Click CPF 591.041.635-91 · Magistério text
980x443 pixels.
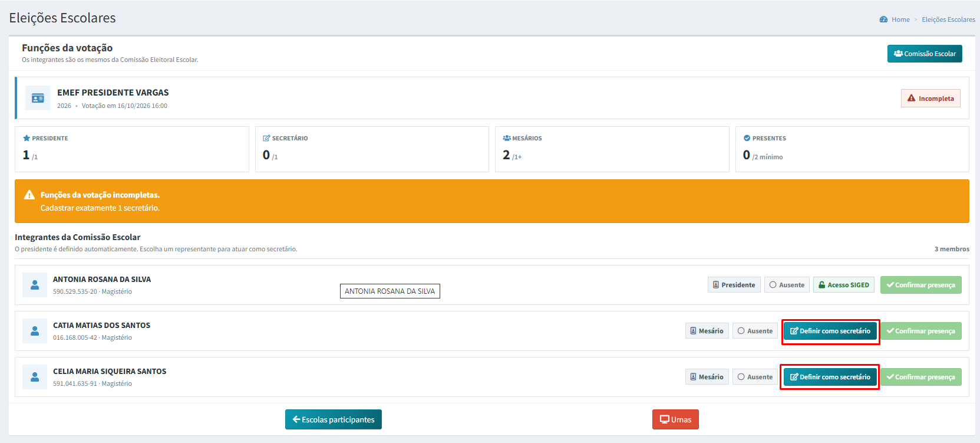(x=93, y=383)
